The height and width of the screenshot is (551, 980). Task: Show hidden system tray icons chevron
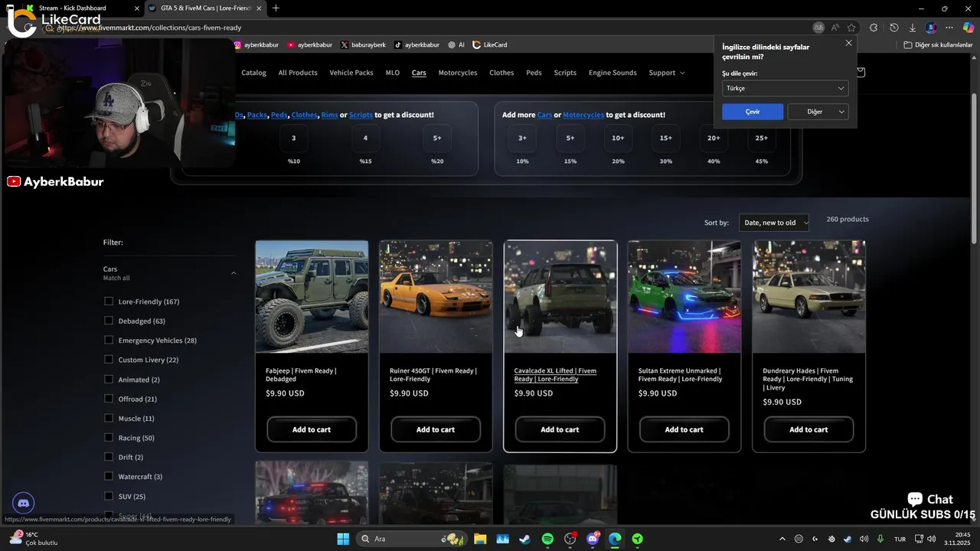[782, 539]
